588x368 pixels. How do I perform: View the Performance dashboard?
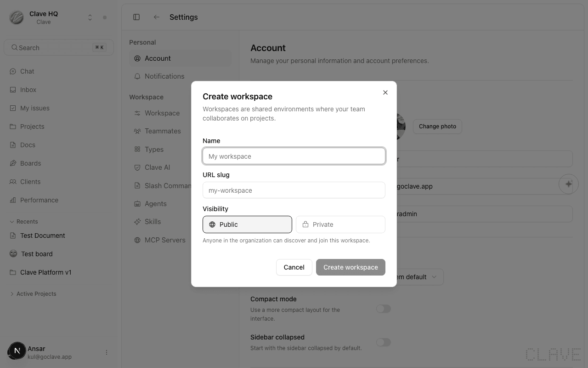(x=39, y=200)
